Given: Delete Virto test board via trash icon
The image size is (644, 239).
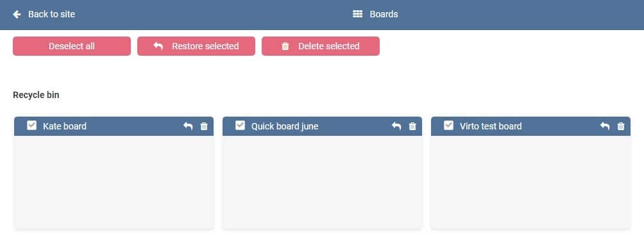Looking at the screenshot, I should [621, 126].
